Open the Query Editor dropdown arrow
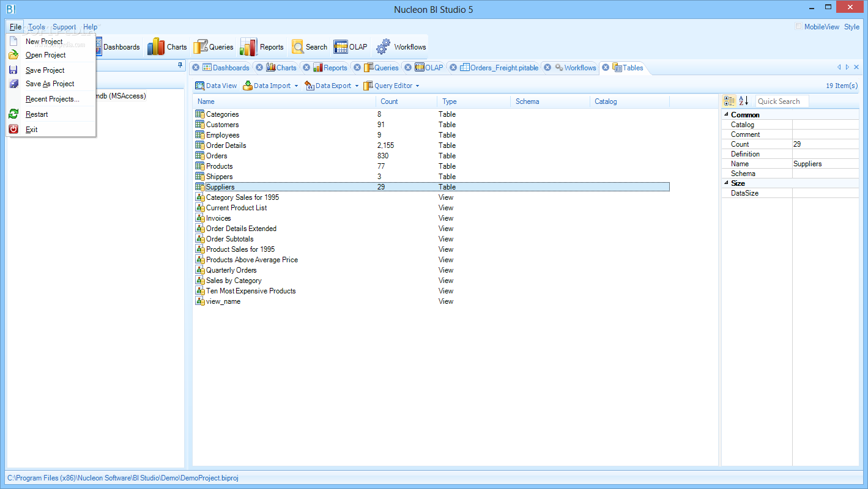 (x=417, y=86)
